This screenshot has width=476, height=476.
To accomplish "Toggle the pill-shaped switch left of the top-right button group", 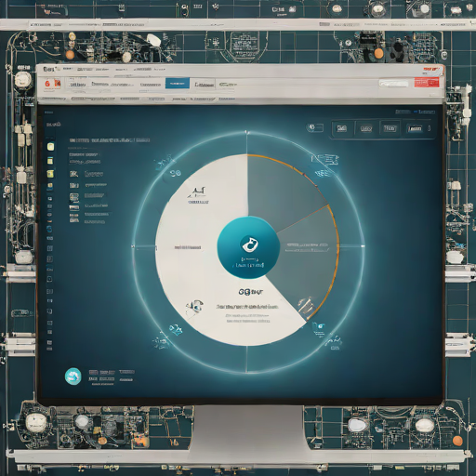I will (314, 127).
